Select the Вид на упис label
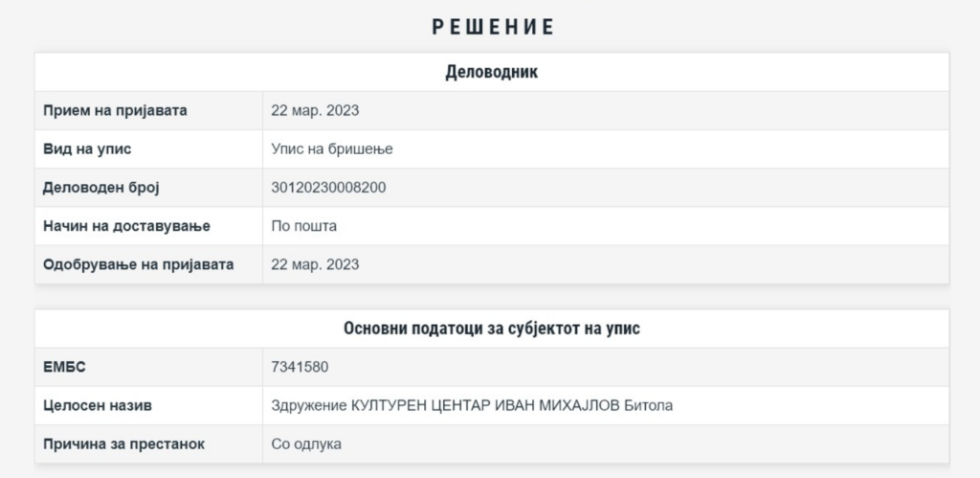Viewport: 980px width, 478px height. (87, 149)
